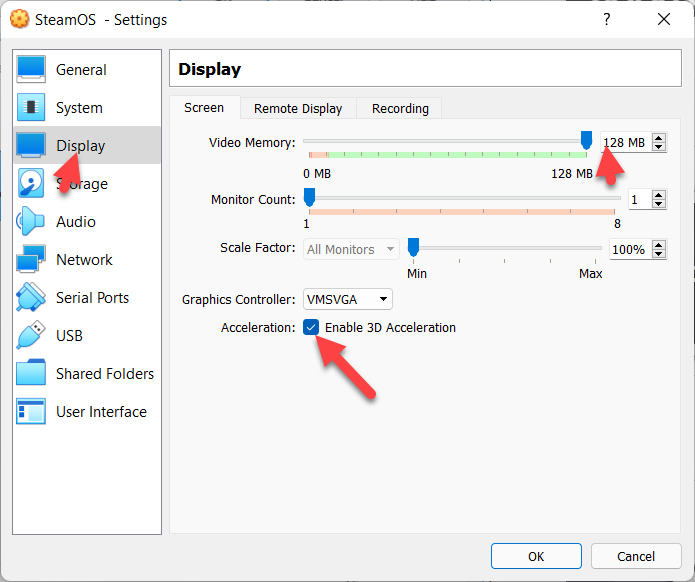Image resolution: width=695 pixels, height=582 pixels.
Task: Confirm settings with the OK button
Action: [x=536, y=556]
